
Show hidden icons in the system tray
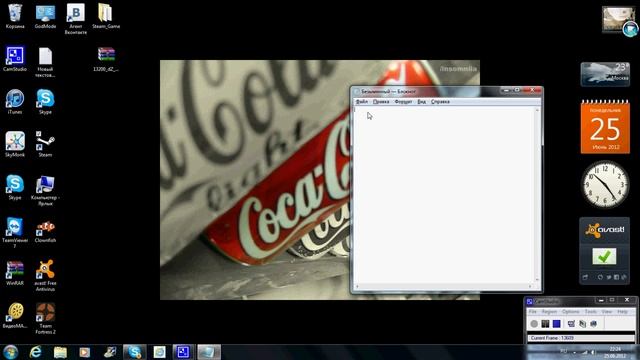tap(574, 352)
